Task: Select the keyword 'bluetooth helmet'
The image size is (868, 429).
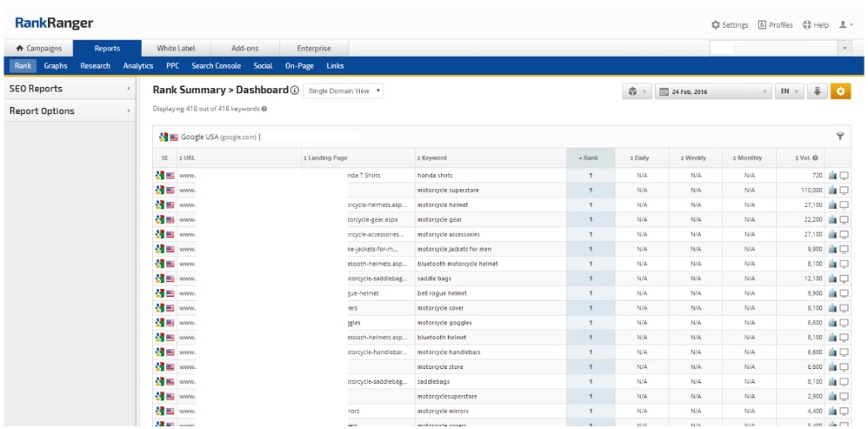Action: coord(442,337)
